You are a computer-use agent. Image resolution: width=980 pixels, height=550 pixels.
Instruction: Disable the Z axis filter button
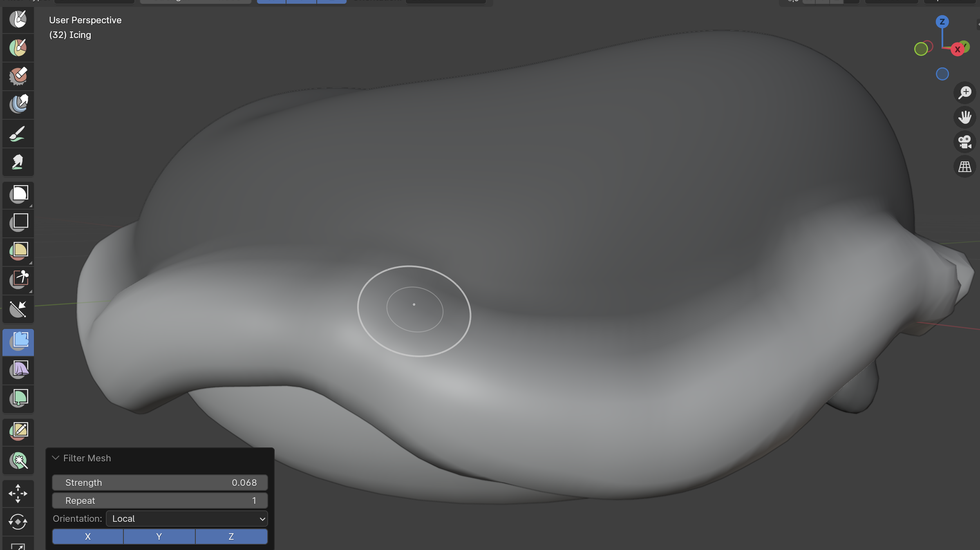coord(231,537)
